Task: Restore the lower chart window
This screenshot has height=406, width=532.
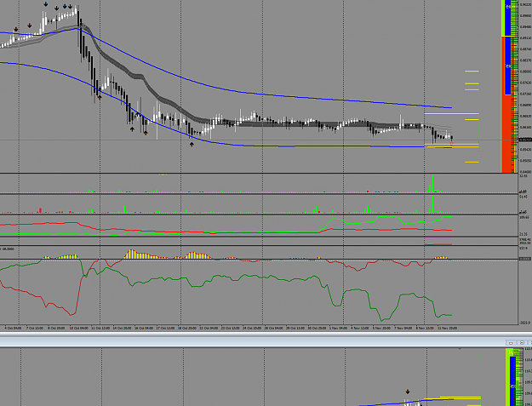Action: point(523,342)
